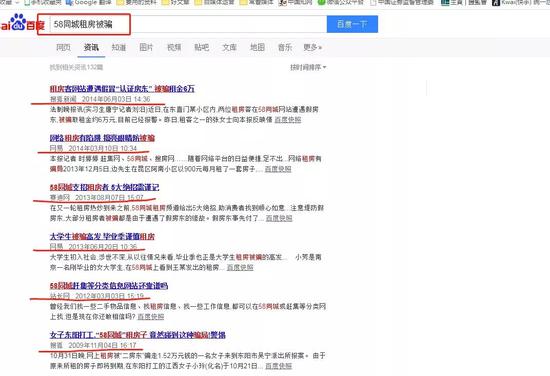The image size is (550, 376).
Task: Click the 百度一下 search button
Action: click(352, 24)
